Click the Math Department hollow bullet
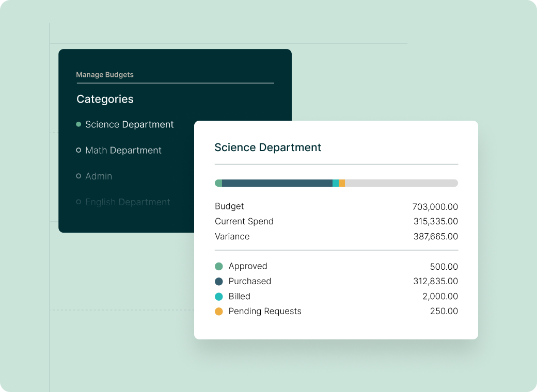Viewport: 537px width, 392px height. click(78, 150)
